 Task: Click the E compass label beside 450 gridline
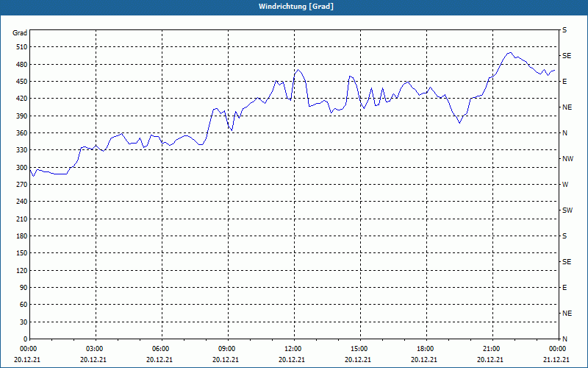564,82
